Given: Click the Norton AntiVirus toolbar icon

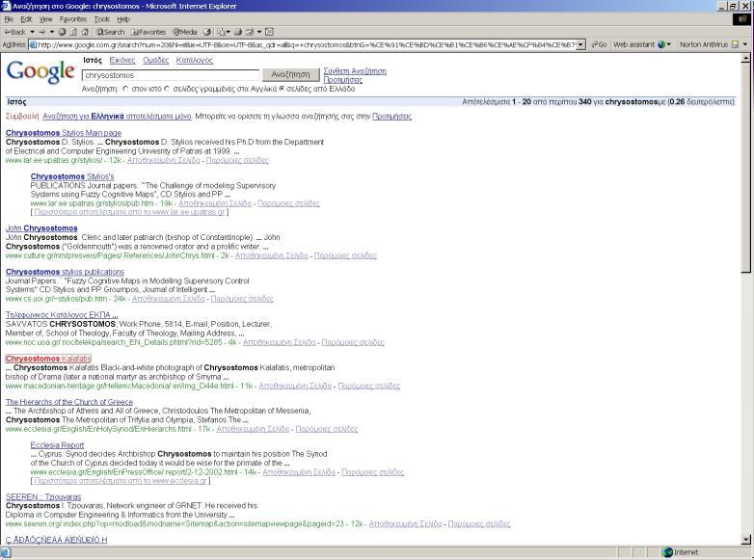Looking at the screenshot, I should (735, 44).
